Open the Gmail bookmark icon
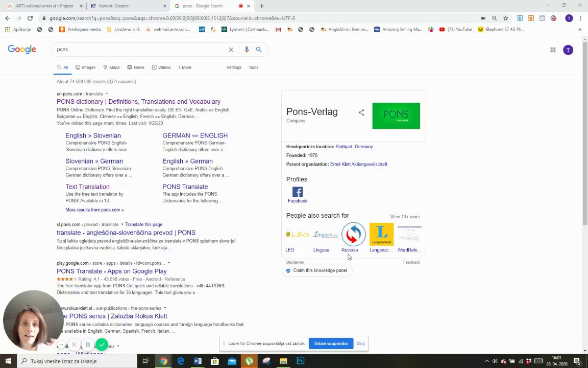588x368 pixels. point(278,29)
